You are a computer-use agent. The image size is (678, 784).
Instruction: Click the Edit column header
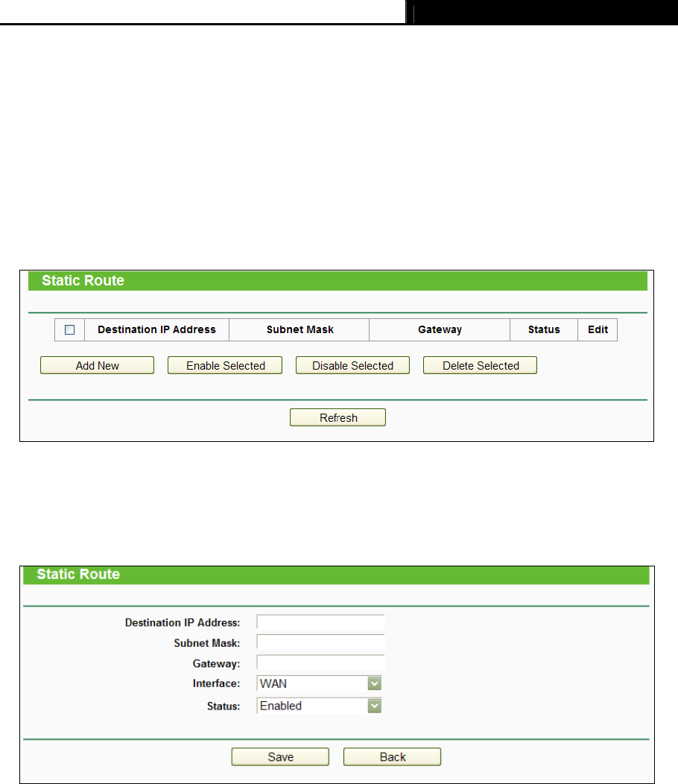click(x=598, y=330)
